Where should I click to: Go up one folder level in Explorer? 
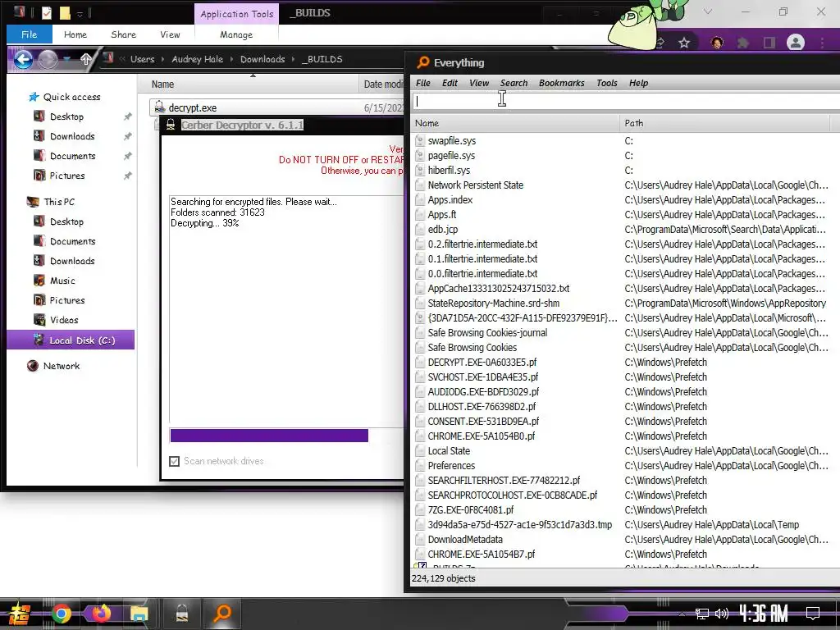(x=85, y=59)
